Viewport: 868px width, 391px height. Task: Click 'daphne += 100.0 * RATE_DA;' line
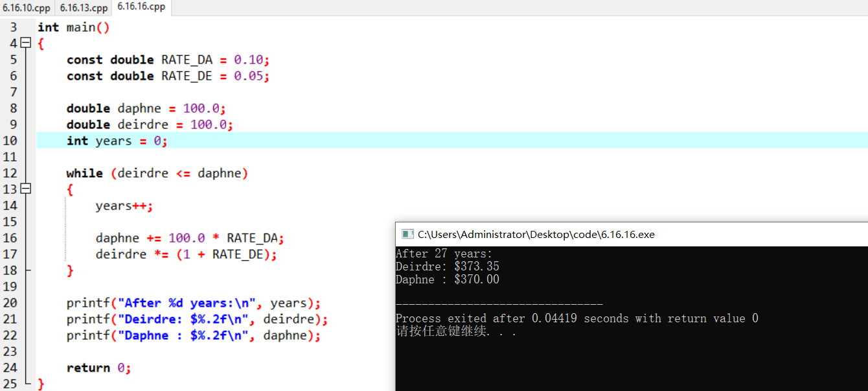point(190,238)
